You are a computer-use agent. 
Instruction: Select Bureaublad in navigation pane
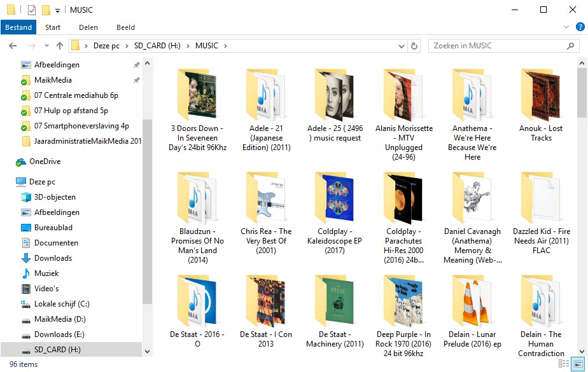[x=53, y=228]
